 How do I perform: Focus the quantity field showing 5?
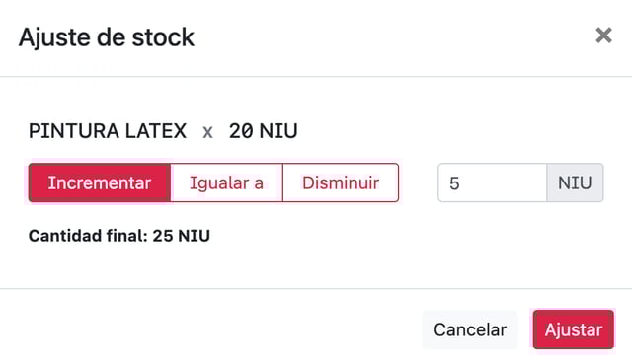pos(492,182)
